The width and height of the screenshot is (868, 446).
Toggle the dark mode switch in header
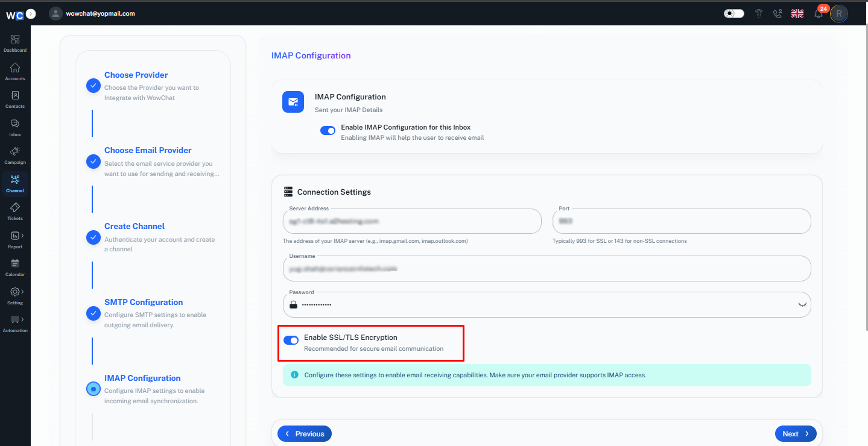(x=733, y=13)
